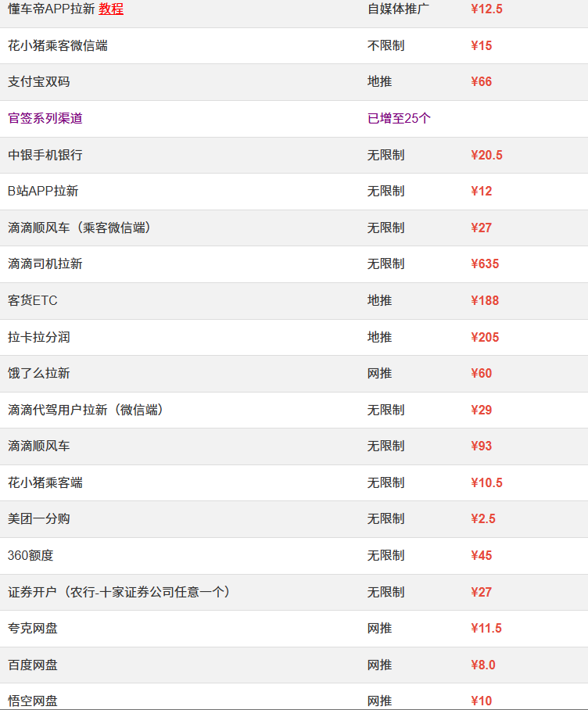Select 花小猪乘客端 project name

point(45,483)
